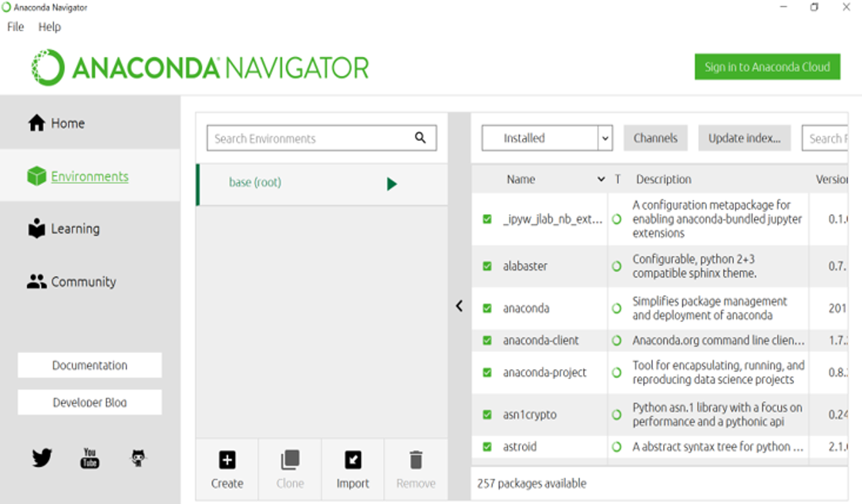Toggle the anaconda-client checkbox
This screenshot has height=504, width=862.
[487, 340]
